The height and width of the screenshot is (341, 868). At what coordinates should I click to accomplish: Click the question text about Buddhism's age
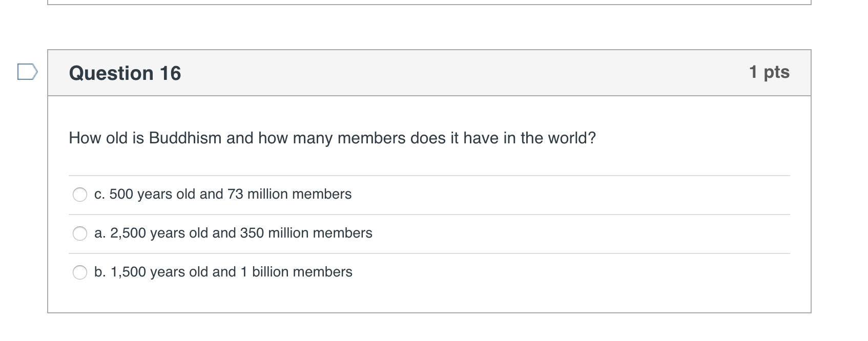click(332, 138)
